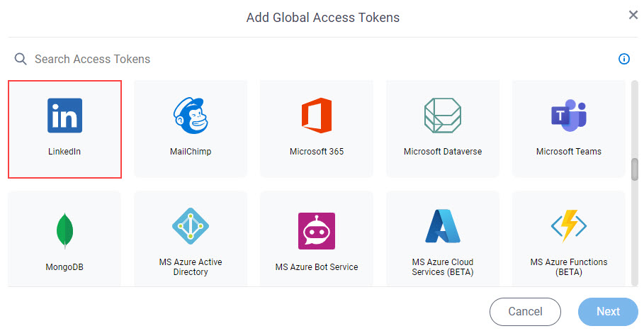Pick the Microsoft 365 office logo

[317, 116]
